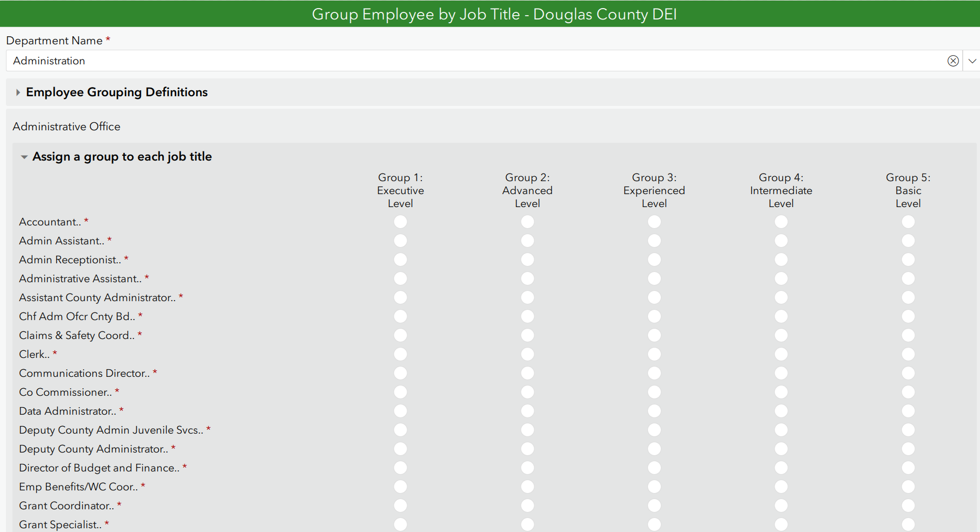Select Group 3 Experienced for Accountant
This screenshot has width=980, height=532.
(654, 222)
